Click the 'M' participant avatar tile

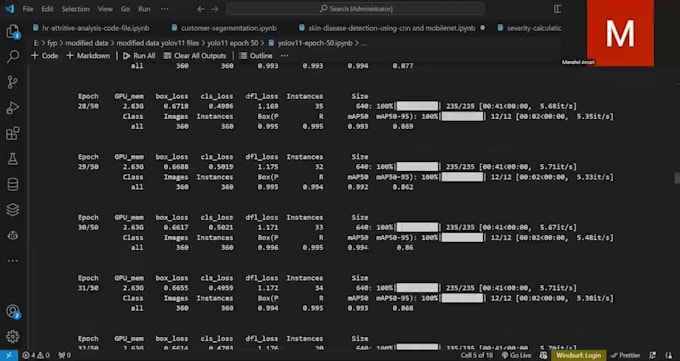(620, 33)
